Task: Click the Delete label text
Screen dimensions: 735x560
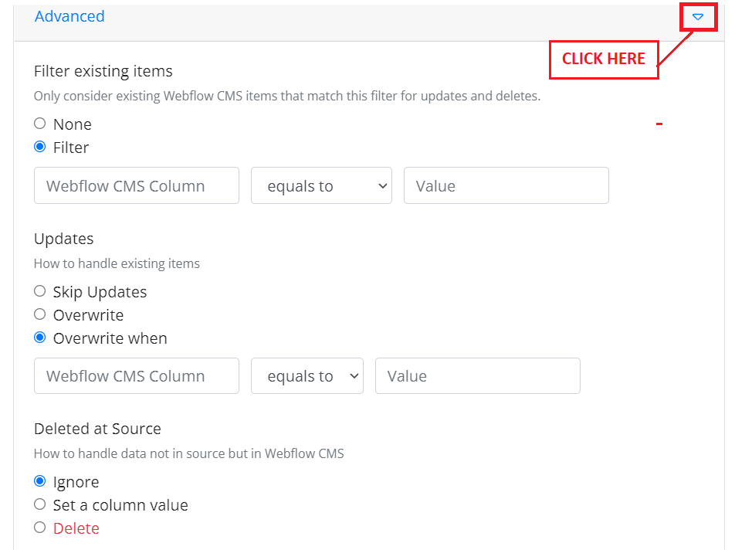Action: point(76,528)
